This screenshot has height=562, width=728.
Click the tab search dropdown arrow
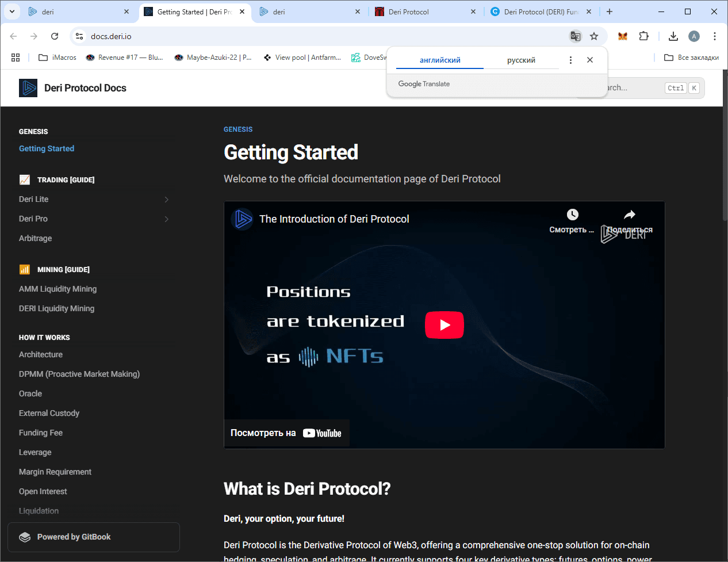coord(12,12)
